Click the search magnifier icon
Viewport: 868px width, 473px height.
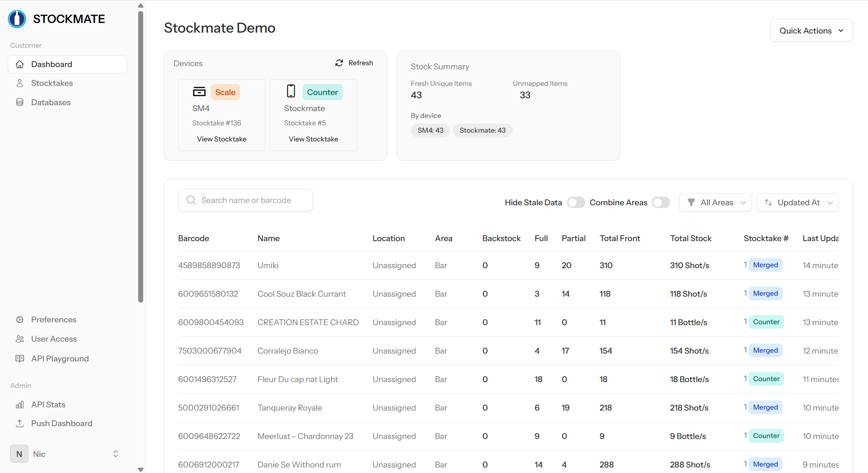tap(191, 200)
